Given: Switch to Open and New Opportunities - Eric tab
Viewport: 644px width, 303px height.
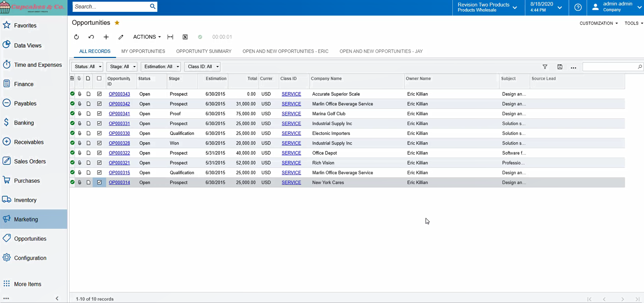Looking at the screenshot, I should (x=285, y=51).
